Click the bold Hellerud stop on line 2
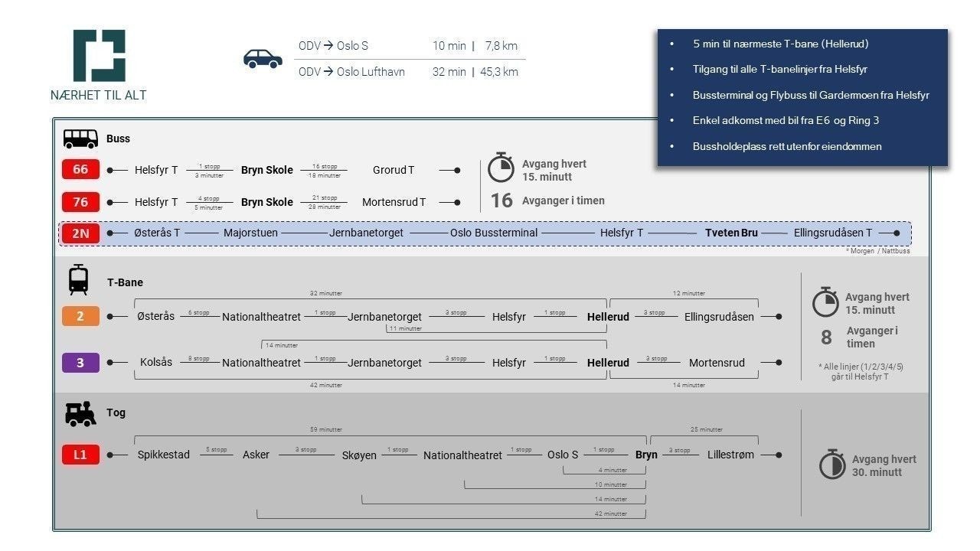This screenshot has height=551, width=980. coord(608,317)
